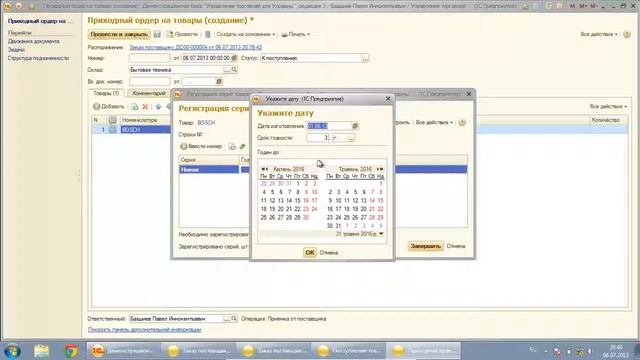
Task: Open Все действия for goods table
Action: (608, 107)
